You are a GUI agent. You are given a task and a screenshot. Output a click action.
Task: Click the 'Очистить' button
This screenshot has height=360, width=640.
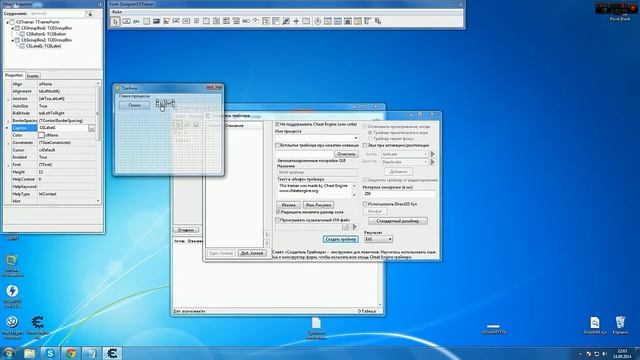(x=346, y=154)
